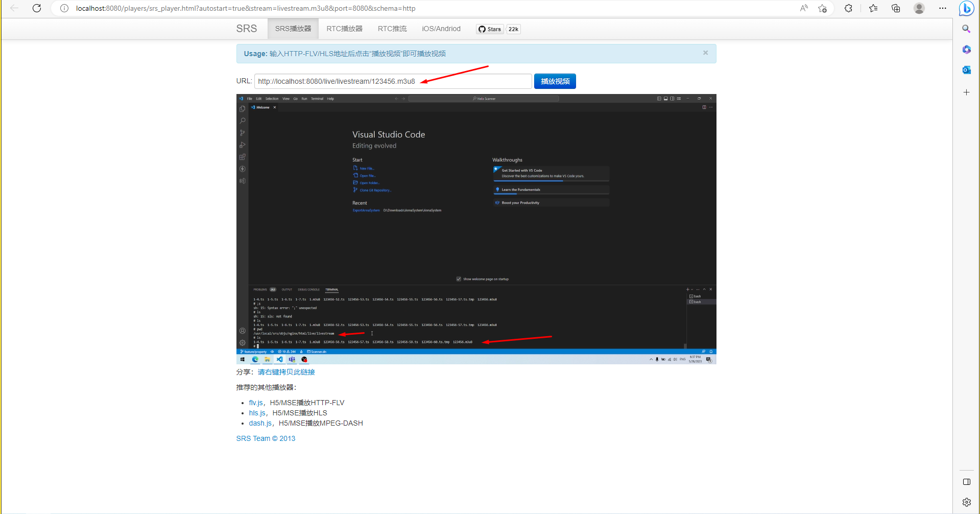
Task: Toggle Show welcome page on startup checkbox
Action: click(x=459, y=279)
